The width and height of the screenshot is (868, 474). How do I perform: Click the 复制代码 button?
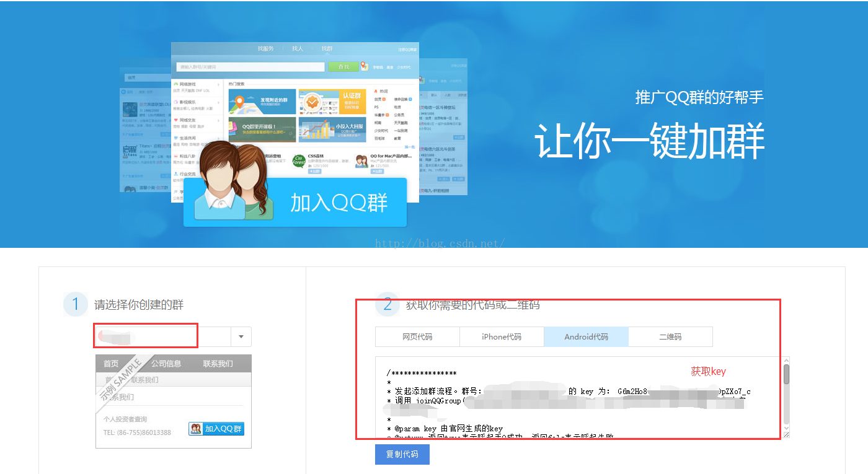click(402, 454)
